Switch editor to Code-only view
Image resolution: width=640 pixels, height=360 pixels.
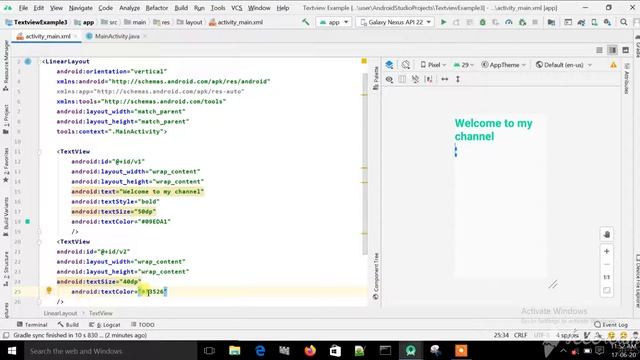click(x=599, y=50)
